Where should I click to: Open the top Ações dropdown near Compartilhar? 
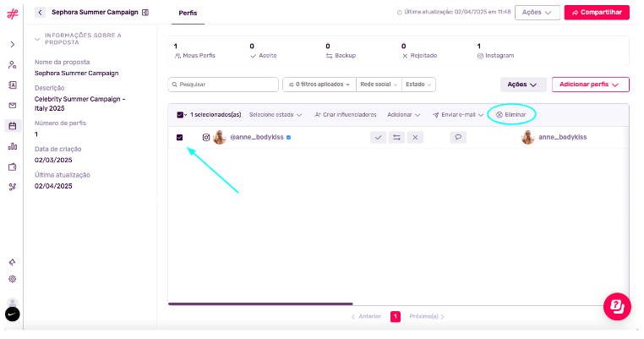click(x=538, y=13)
